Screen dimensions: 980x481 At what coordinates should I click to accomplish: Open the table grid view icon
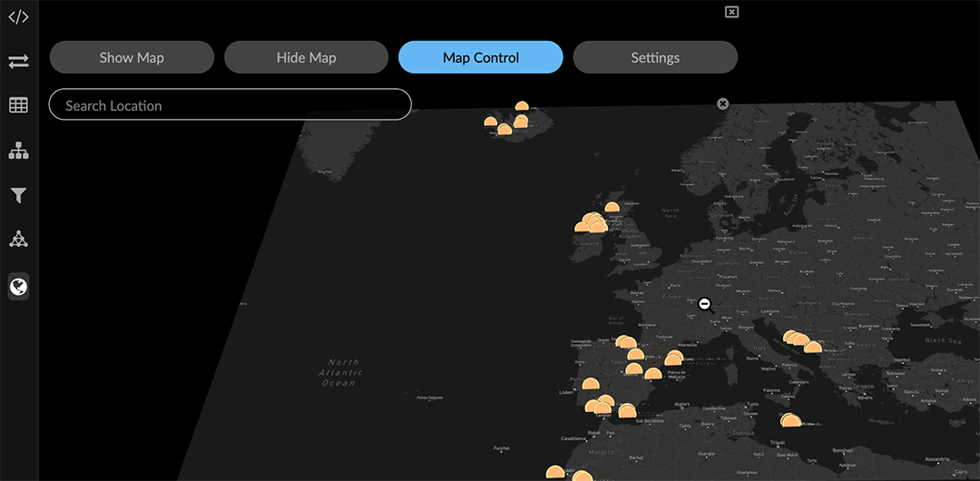[x=18, y=105]
